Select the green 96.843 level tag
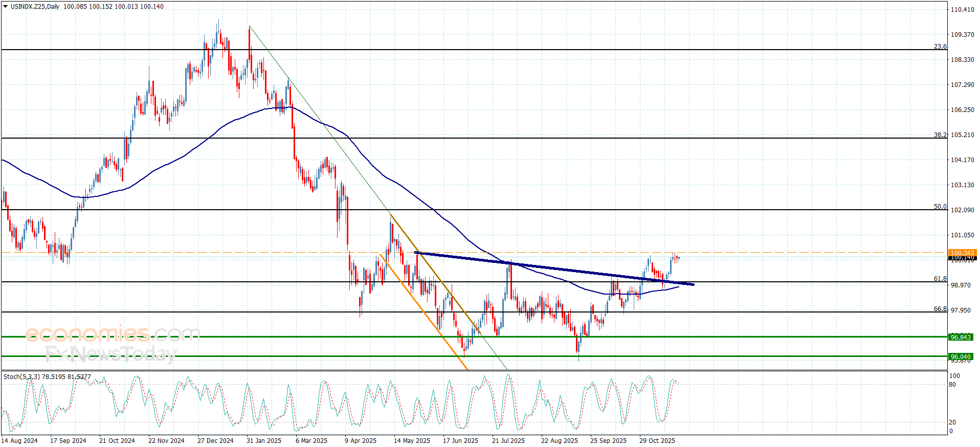The height and width of the screenshot is (447, 980). coord(961,337)
